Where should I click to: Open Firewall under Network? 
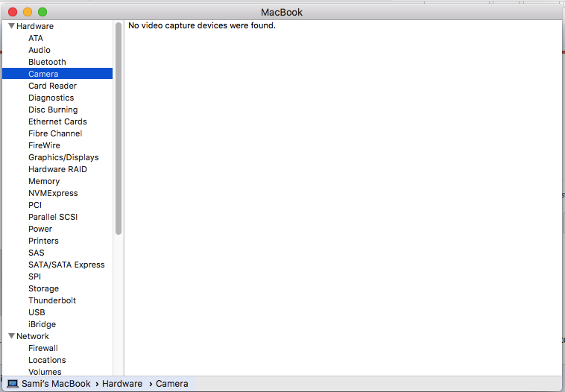[43, 348]
